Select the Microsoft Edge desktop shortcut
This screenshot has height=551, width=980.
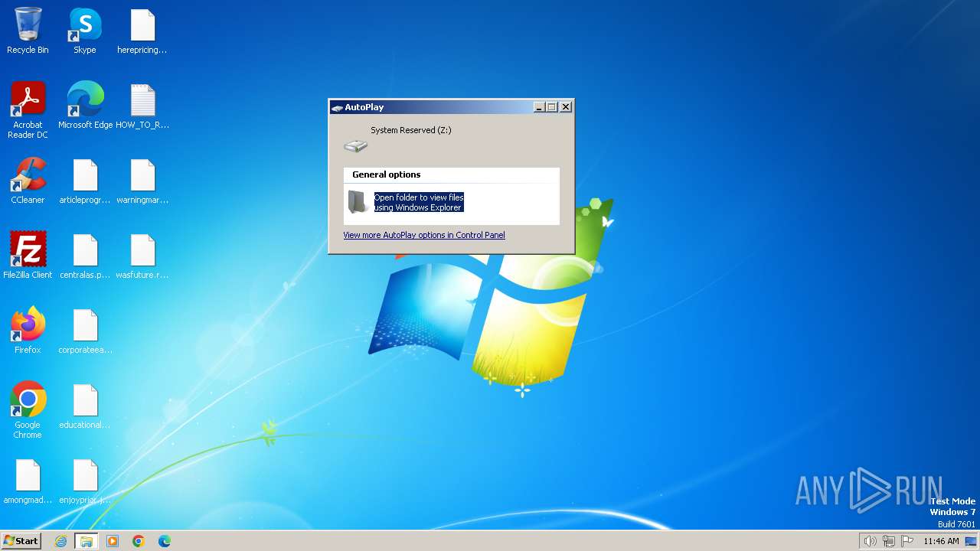[85, 106]
